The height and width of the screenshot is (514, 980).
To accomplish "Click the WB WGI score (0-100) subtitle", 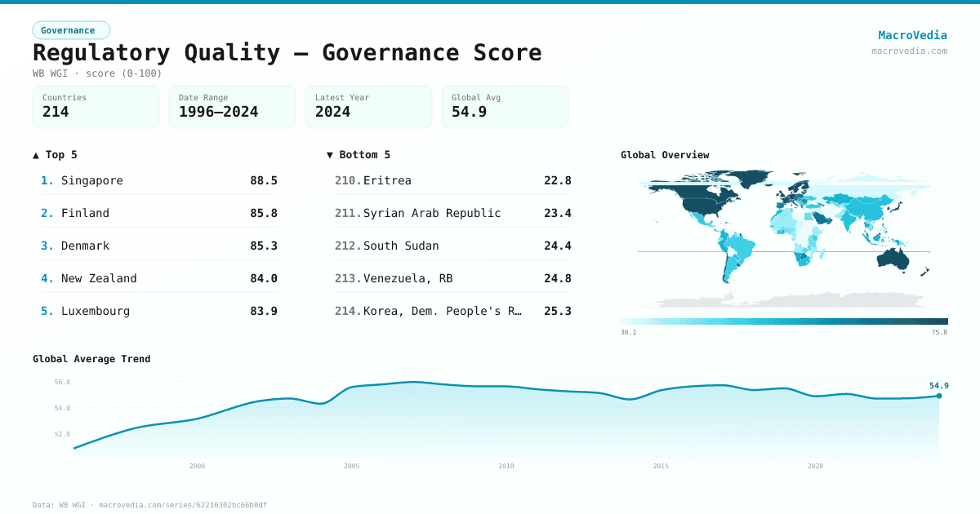I will [97, 73].
